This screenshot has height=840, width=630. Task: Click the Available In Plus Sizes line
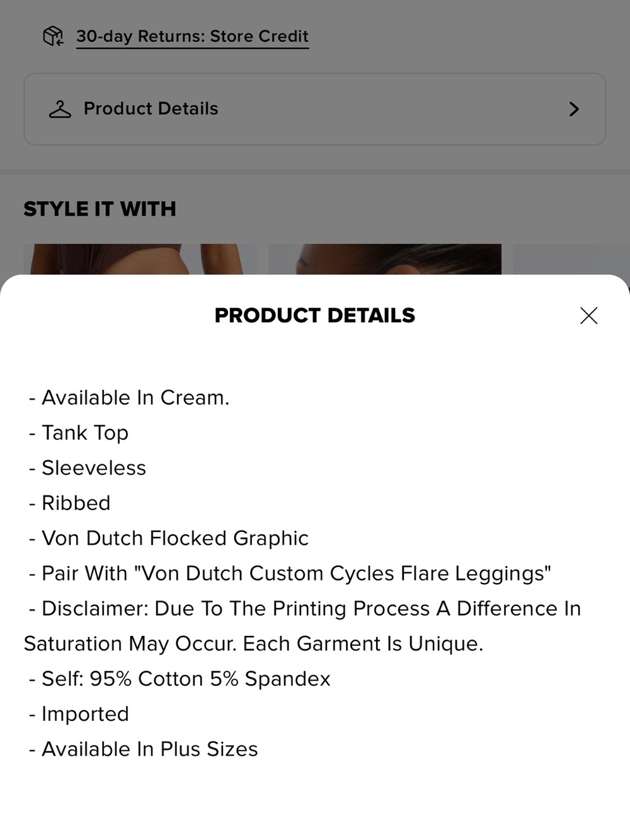coord(144,749)
